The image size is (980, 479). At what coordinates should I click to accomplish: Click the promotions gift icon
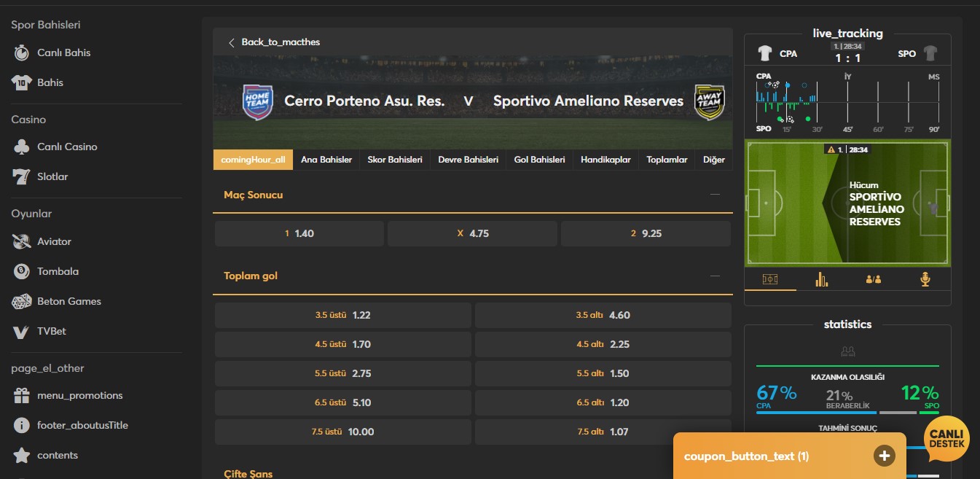tap(22, 395)
